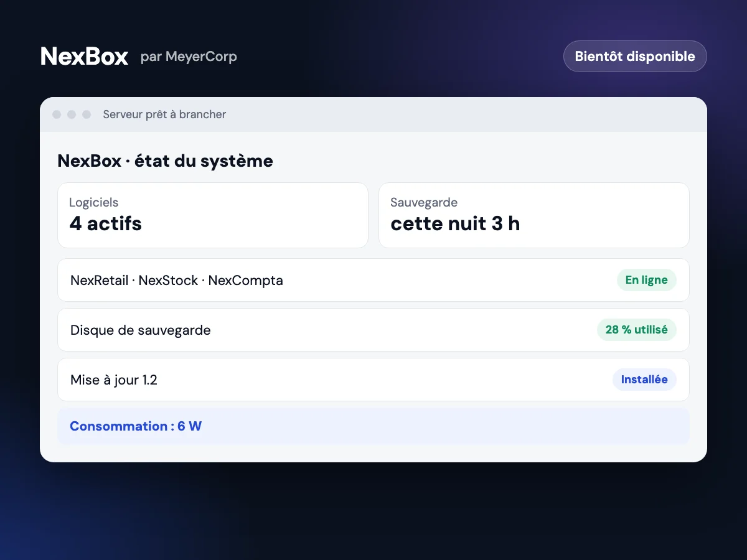Click the "28 % utilisé" badge
The height and width of the screenshot is (560, 747).
(x=637, y=330)
